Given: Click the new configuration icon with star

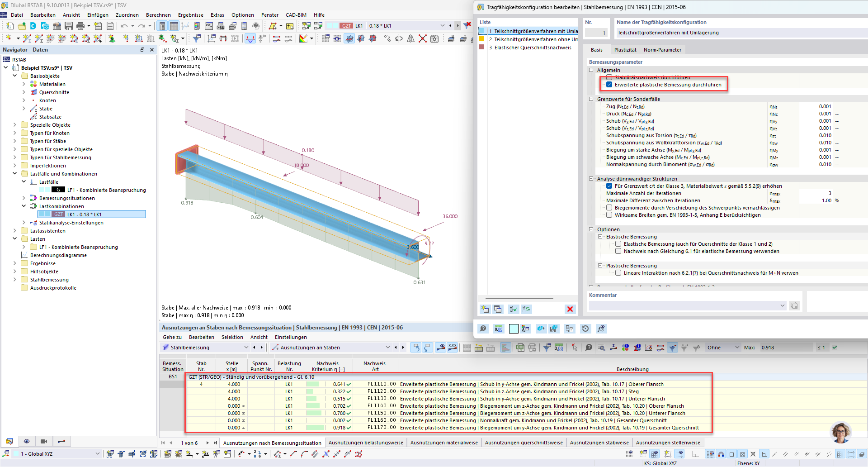Looking at the screenshot, I should tap(485, 309).
